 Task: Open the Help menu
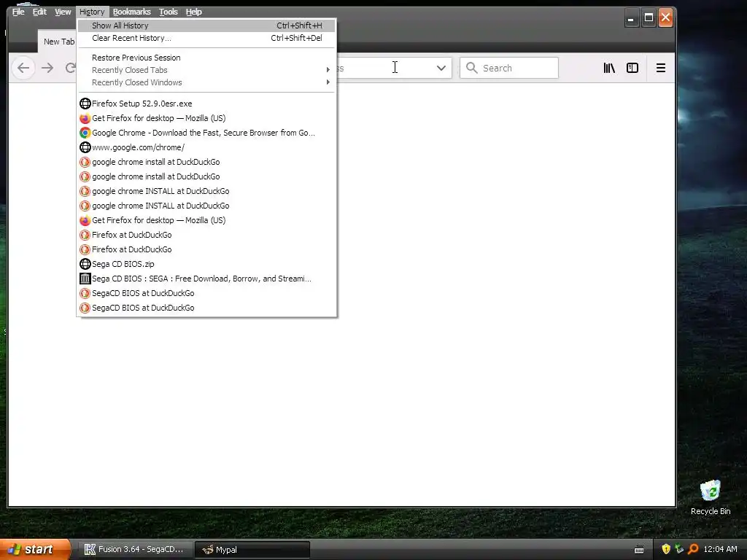(x=194, y=12)
